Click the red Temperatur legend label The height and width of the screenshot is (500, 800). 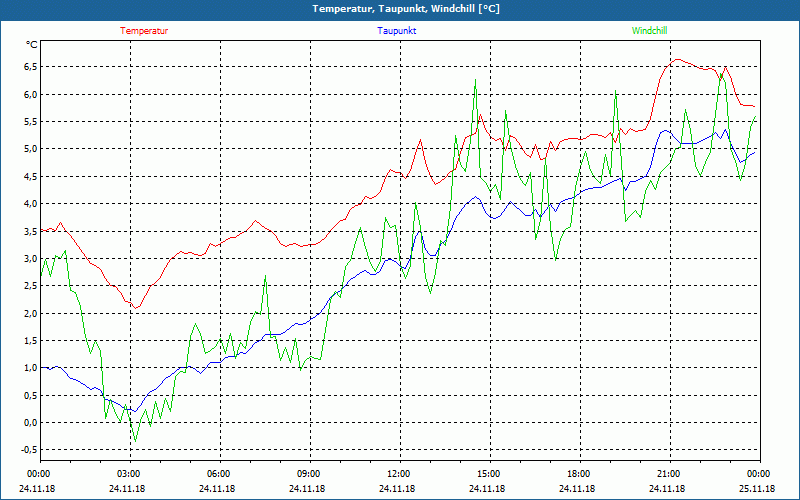coord(144,31)
